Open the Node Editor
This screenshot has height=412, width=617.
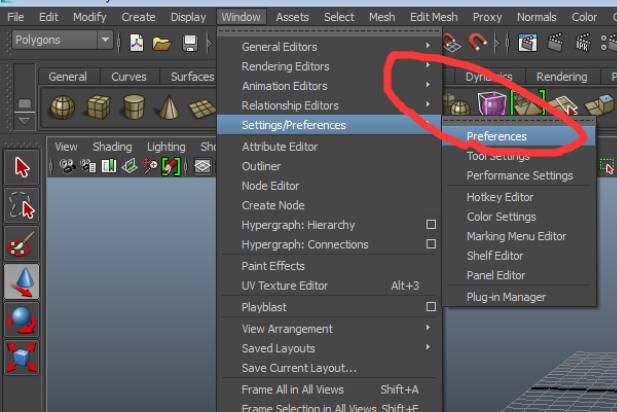pos(330,186)
